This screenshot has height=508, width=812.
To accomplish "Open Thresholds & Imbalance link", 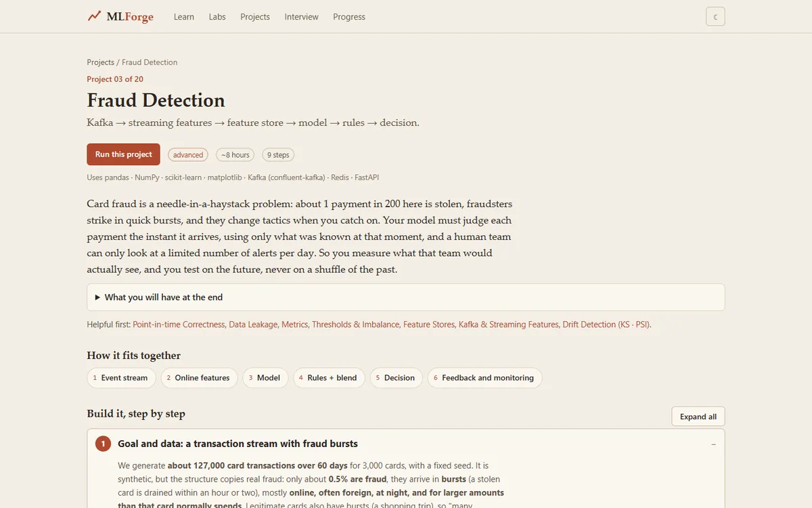I will 355,324.
